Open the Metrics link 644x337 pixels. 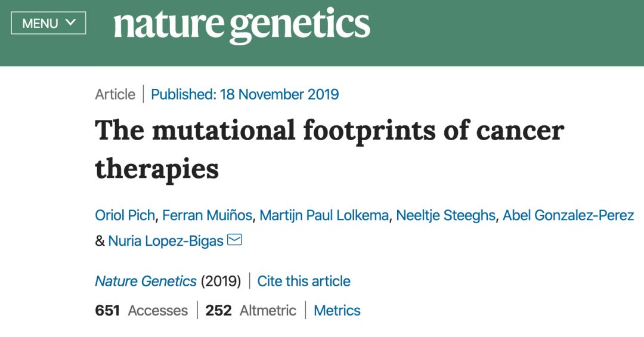click(337, 310)
